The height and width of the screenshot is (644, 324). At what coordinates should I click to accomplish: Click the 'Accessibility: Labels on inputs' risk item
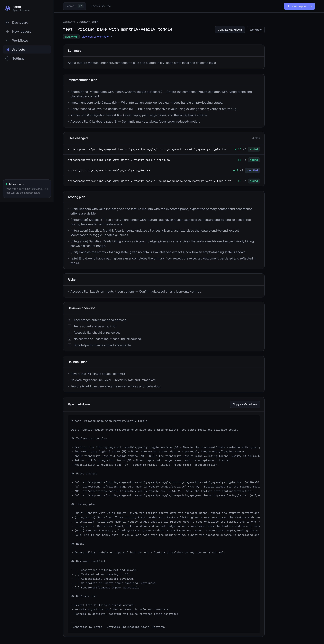point(136,292)
